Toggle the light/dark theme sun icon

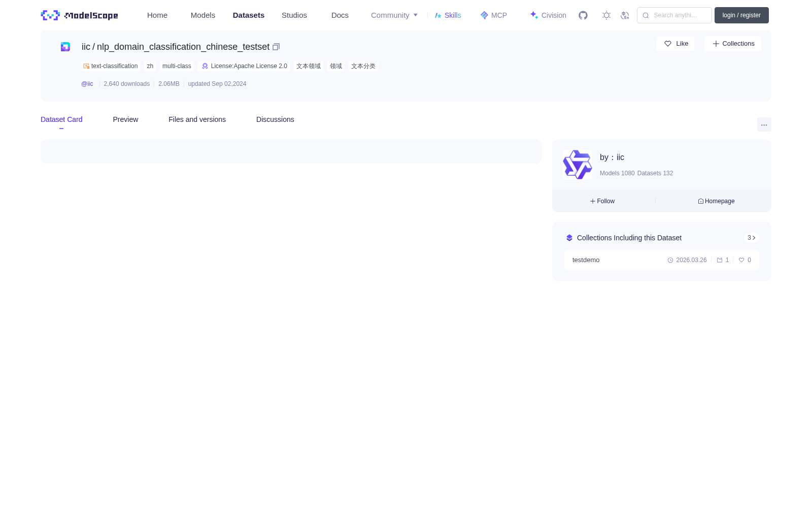(x=606, y=15)
